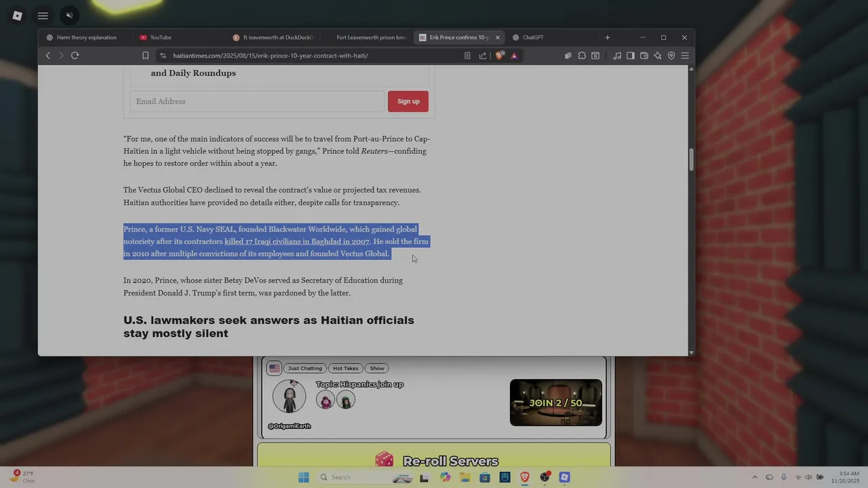Open the music playlist icon in toolbar
The image size is (868, 488).
(x=617, y=56)
